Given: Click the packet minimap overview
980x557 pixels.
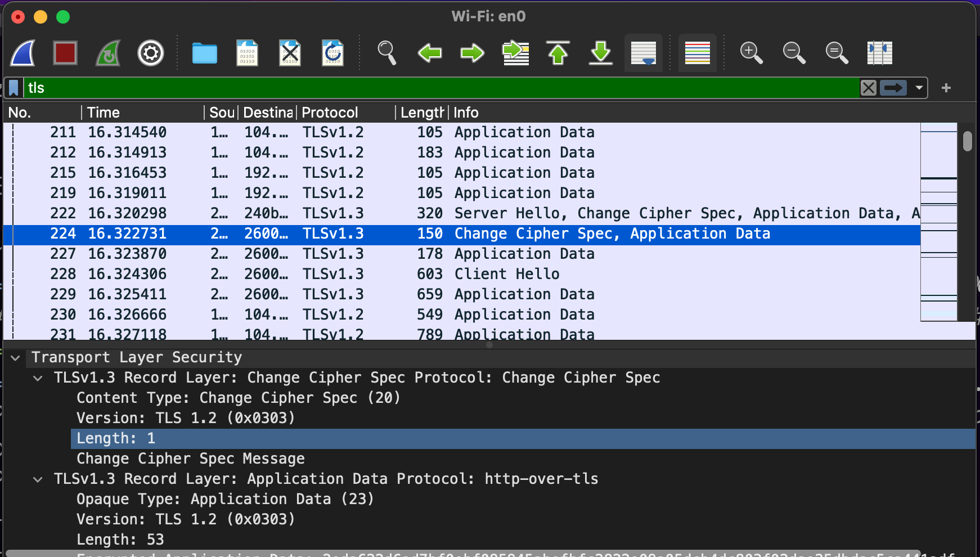Looking at the screenshot, I should 939,222.
